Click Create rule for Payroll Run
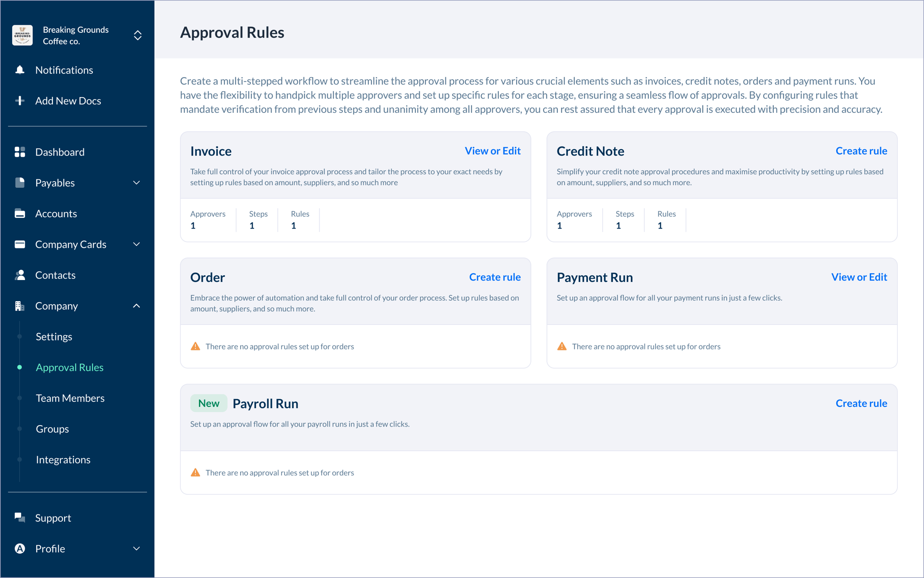The width and height of the screenshot is (924, 578). pos(861,403)
